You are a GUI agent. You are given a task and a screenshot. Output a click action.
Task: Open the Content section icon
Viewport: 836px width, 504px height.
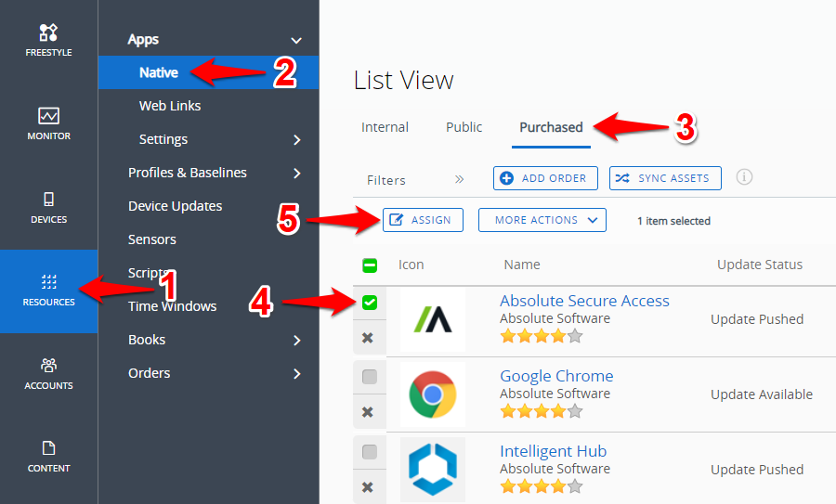coord(48,448)
